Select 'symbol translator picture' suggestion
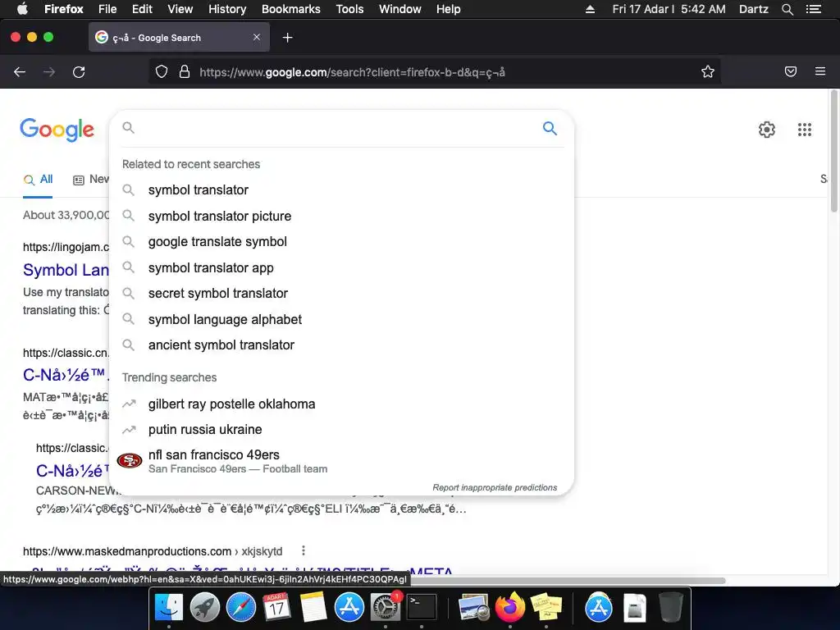Viewport: 840px width, 630px height. 341,216
